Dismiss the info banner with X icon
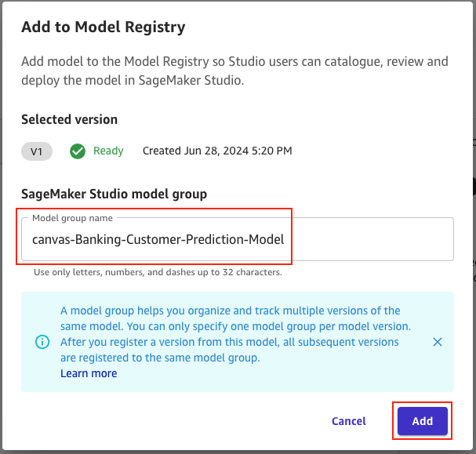 [x=438, y=342]
